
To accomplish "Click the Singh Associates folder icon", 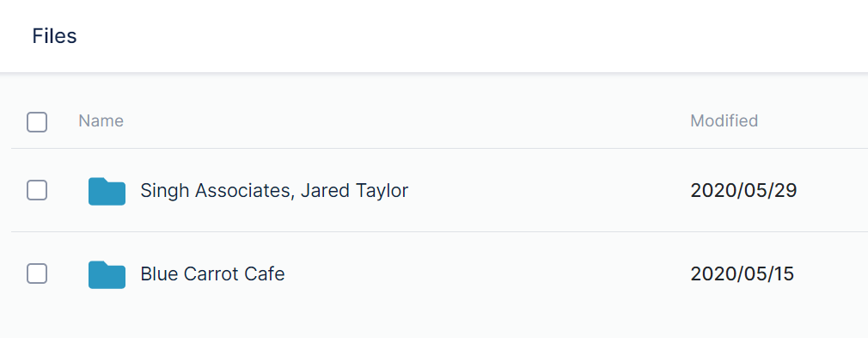I will [107, 191].
